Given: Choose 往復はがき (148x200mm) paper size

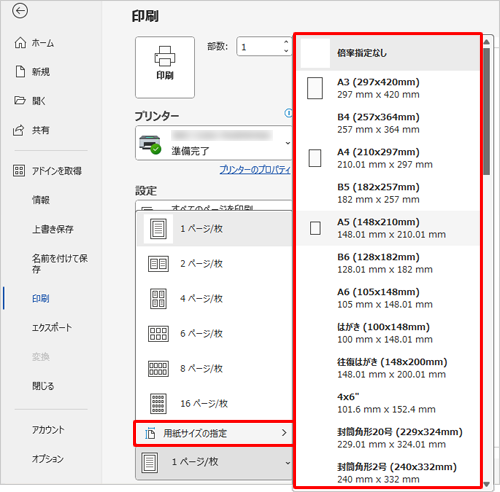Looking at the screenshot, I should coord(388,368).
